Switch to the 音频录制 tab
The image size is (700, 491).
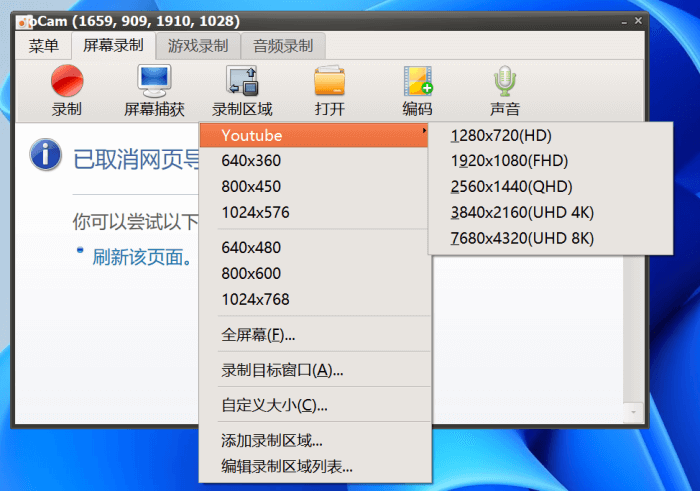(x=283, y=46)
